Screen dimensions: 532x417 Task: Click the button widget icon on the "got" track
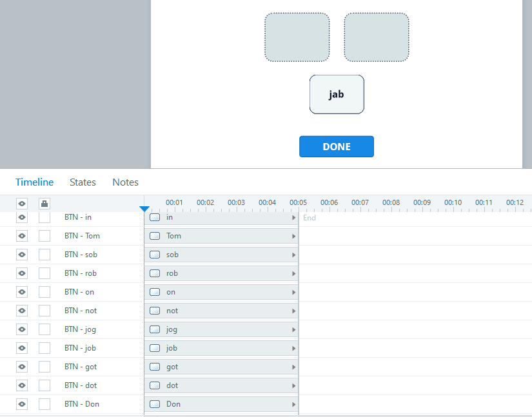(154, 366)
